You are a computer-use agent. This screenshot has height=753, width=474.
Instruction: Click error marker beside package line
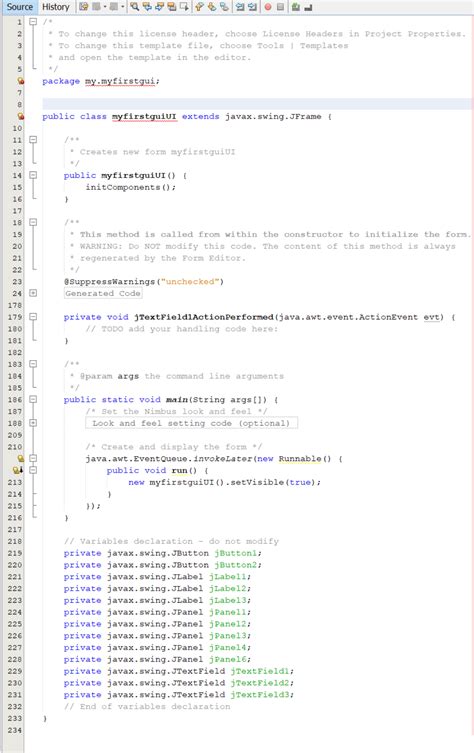tap(21, 81)
